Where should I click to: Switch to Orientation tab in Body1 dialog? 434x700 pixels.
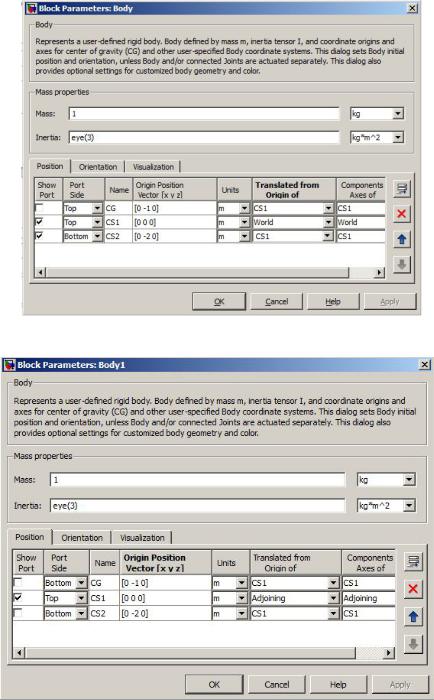(82, 538)
